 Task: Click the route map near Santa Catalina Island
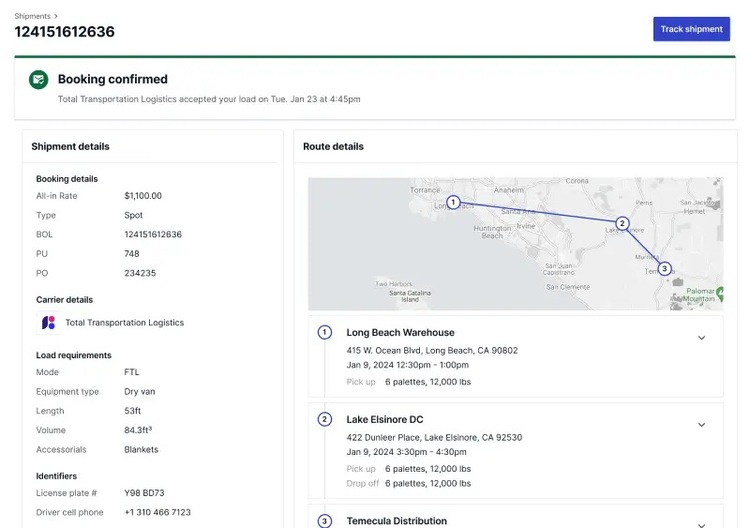(410, 296)
